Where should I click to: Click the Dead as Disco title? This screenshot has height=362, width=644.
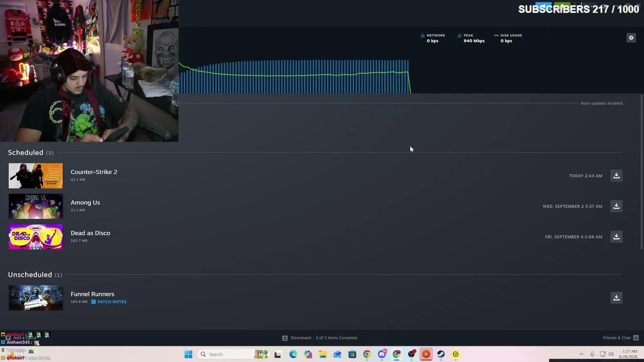(90, 233)
